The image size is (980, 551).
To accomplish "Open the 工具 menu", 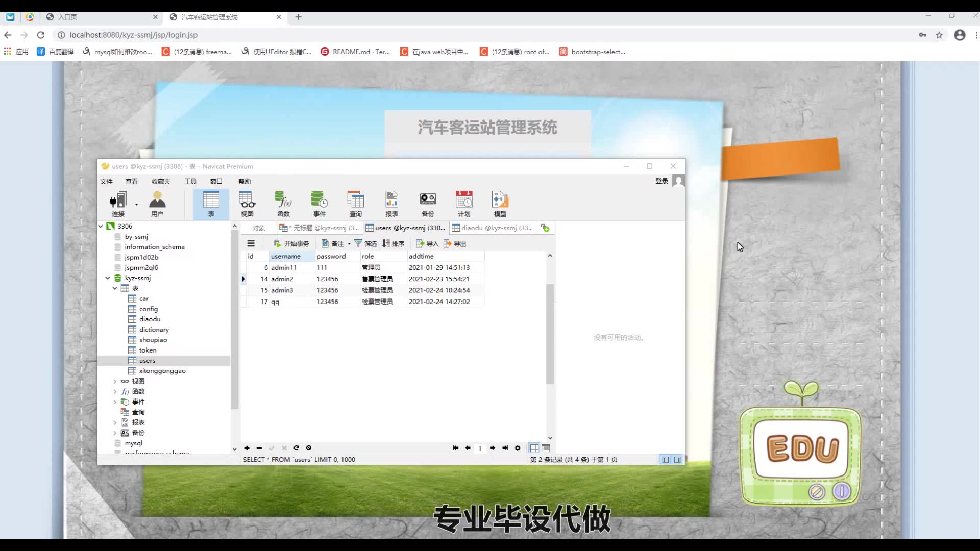I will pos(190,181).
